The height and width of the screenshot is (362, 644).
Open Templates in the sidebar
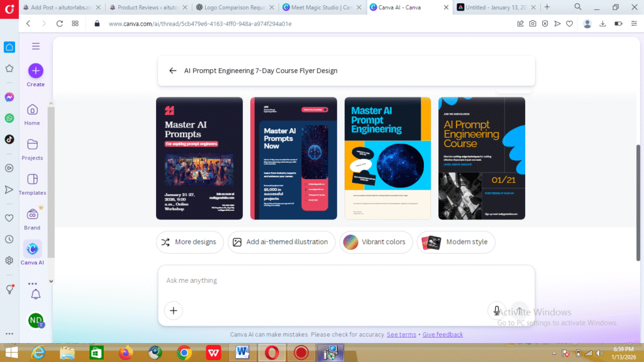tap(32, 179)
